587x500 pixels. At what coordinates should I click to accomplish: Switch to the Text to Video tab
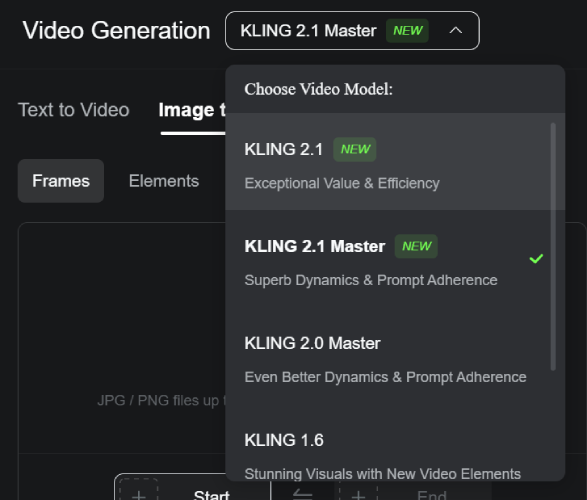click(x=74, y=110)
